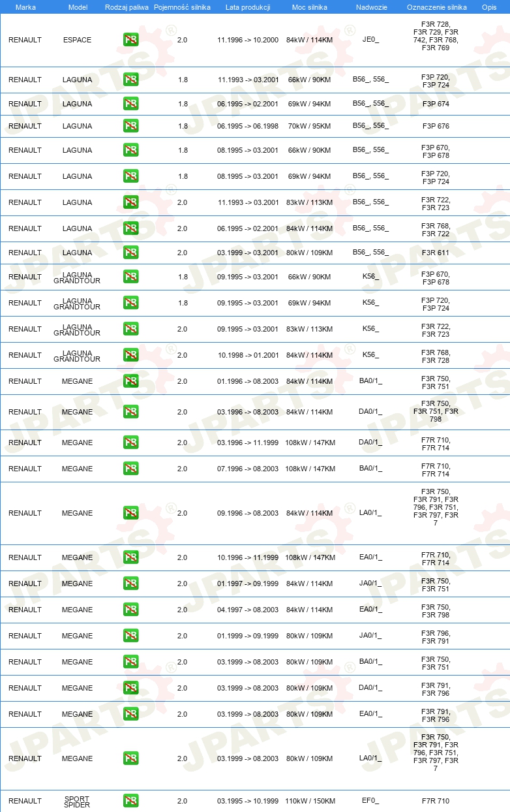The width and height of the screenshot is (510, 812).
Task: Select the 04.1997 -> 08.2003 production years cell
Action: [248, 610]
